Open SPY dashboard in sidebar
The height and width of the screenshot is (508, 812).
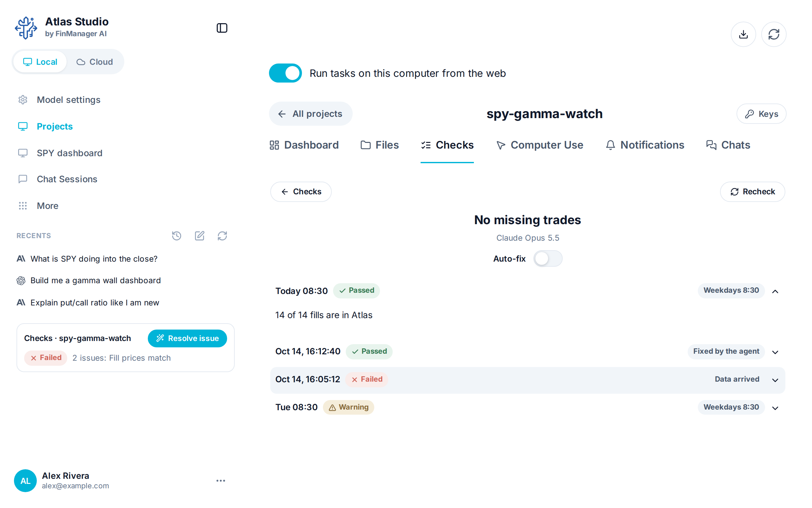[x=60, y=153]
